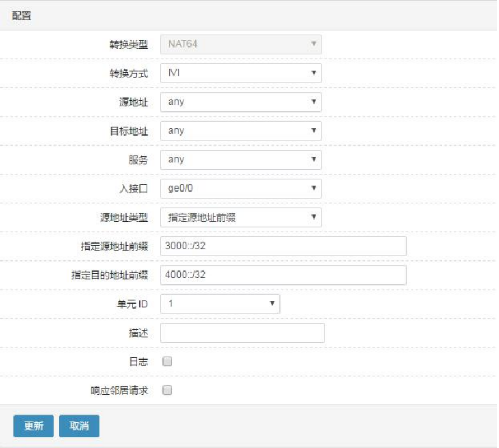Viewport: 499px width, 448px height.
Task: Click the empty 描述 text field
Action: click(x=242, y=333)
